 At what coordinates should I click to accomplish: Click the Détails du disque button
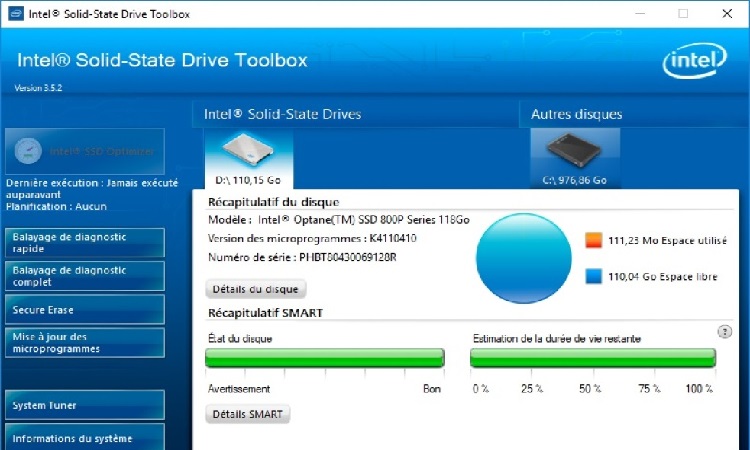(256, 289)
